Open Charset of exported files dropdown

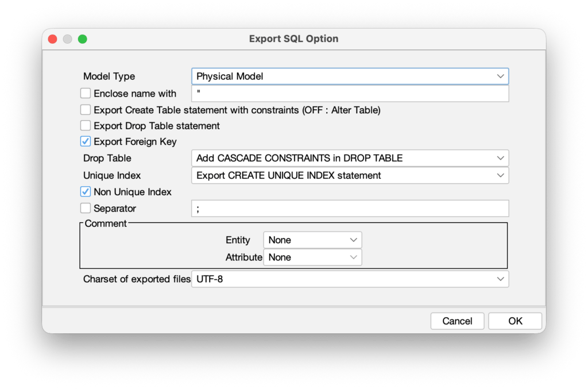coord(350,279)
